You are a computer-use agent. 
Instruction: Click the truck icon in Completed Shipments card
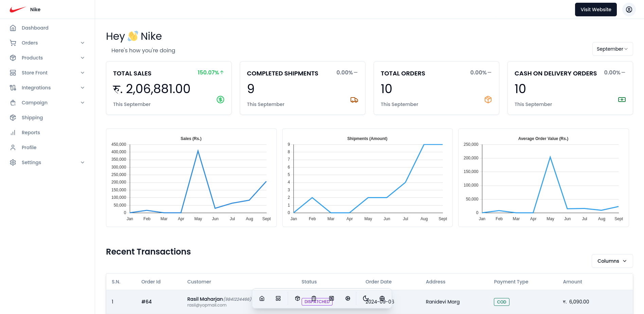tap(354, 100)
